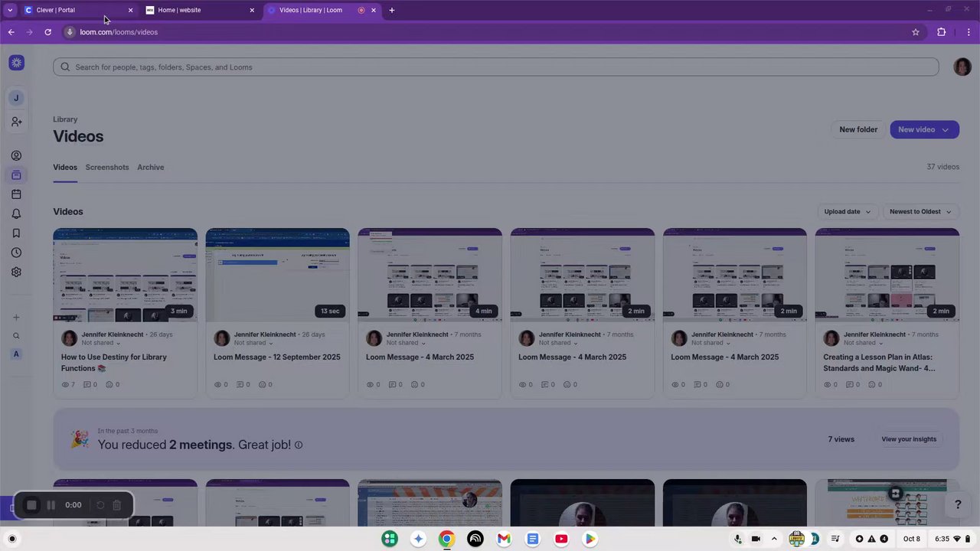
Task: Click the New folder button
Action: pyautogui.click(x=858, y=129)
